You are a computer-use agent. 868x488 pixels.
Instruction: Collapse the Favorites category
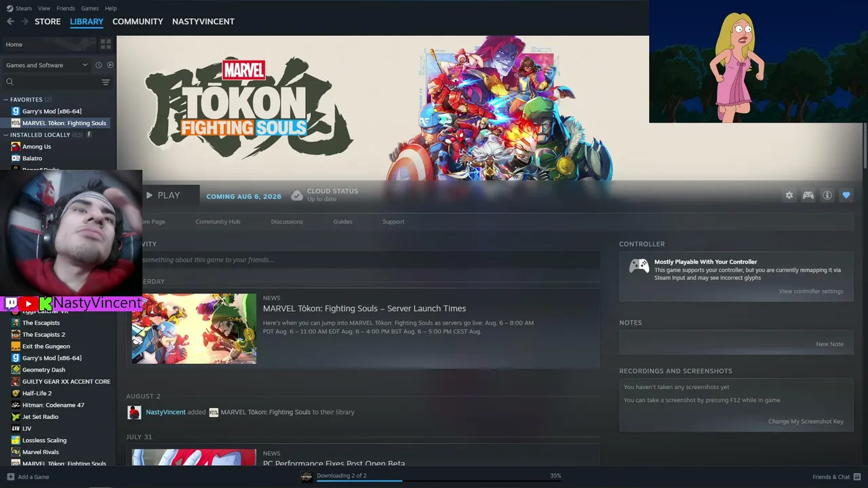(x=6, y=100)
